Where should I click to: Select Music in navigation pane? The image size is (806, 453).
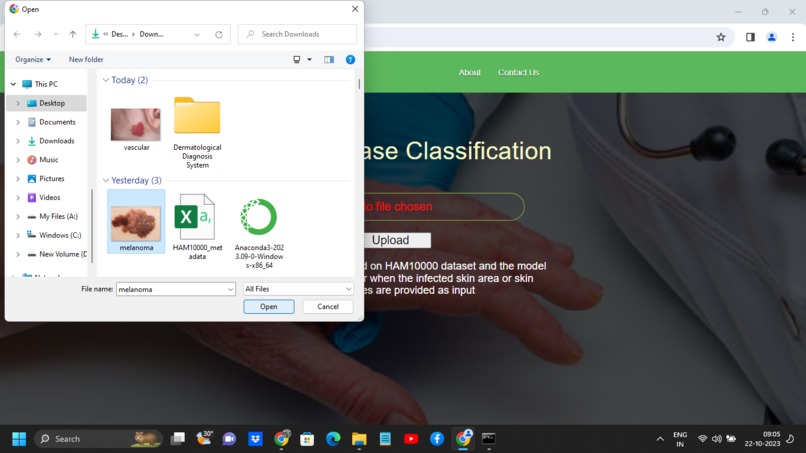click(x=48, y=160)
